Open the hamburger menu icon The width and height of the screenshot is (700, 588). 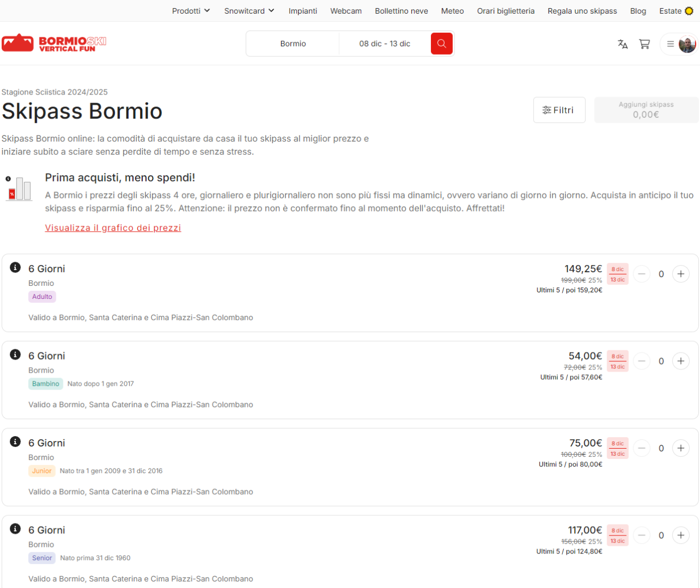[x=670, y=44]
